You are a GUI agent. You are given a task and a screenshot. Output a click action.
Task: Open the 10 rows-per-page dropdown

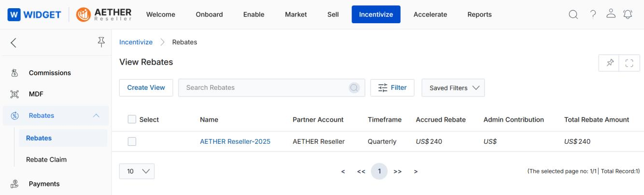click(x=137, y=171)
